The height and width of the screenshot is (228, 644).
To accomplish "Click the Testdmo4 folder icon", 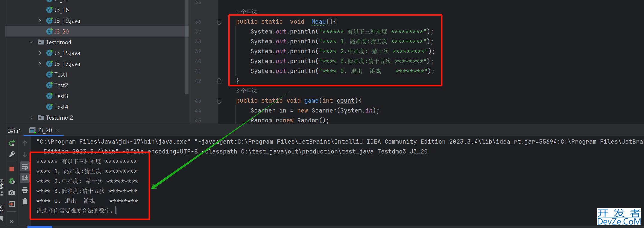I will click(x=41, y=42).
